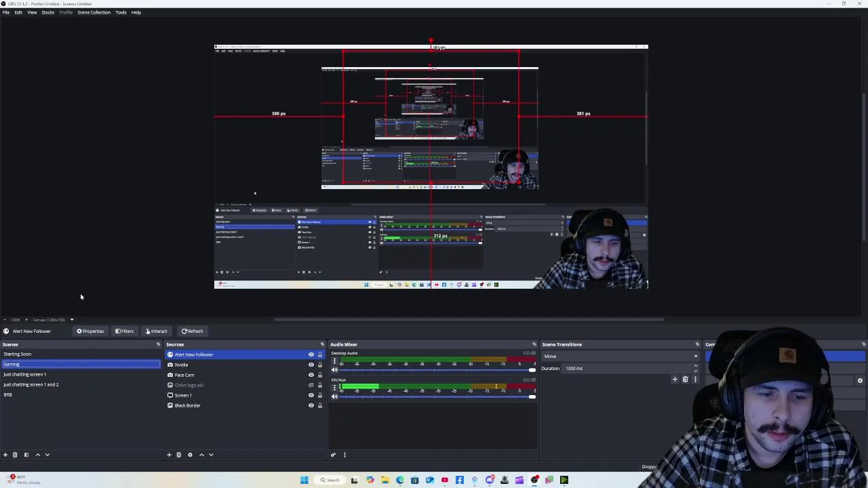The image size is (868, 488).
Task: Show the Chikn logo source
Action: point(311,385)
